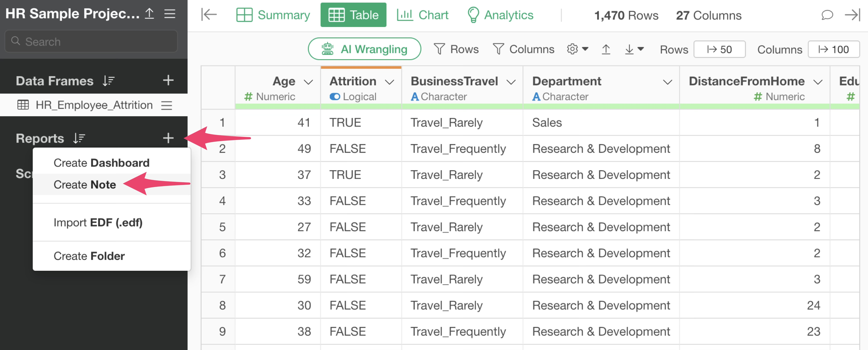Open the HR_Employee_Attrition menu icon

(166, 105)
